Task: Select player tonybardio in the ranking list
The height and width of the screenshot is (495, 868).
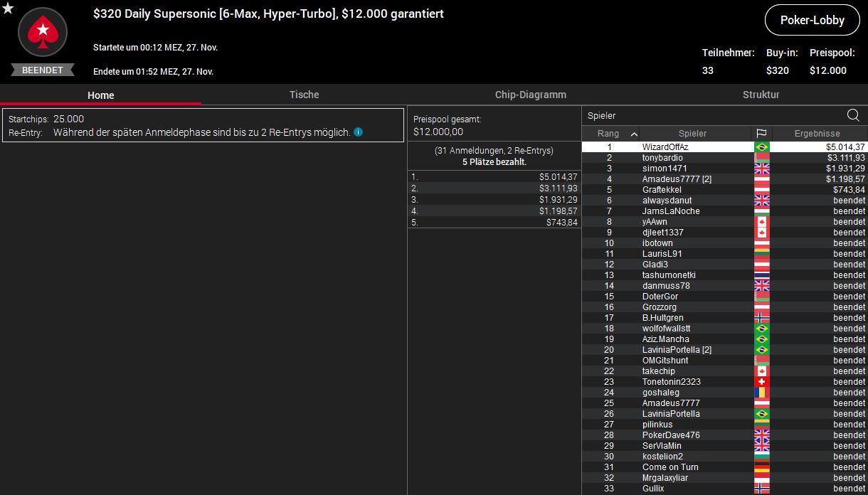Action: pyautogui.click(x=662, y=158)
